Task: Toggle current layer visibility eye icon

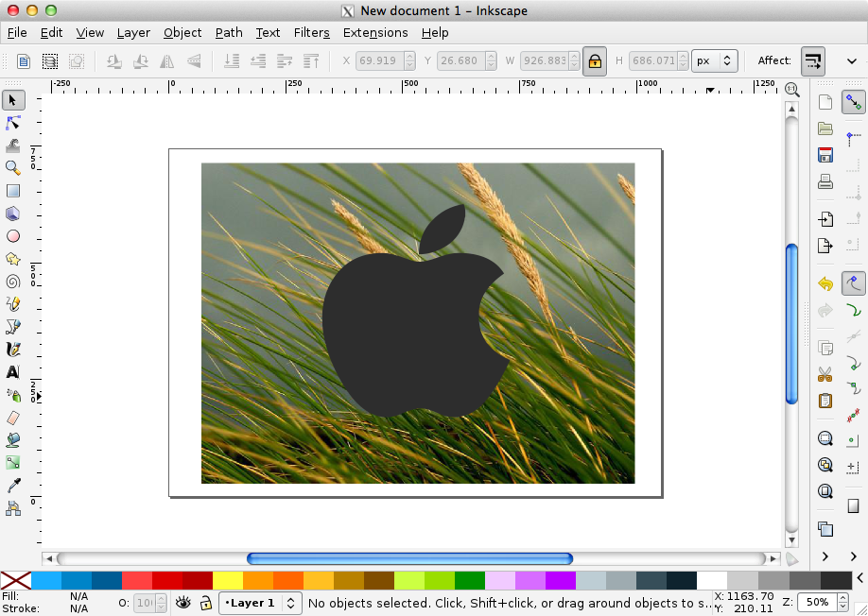Action: (x=182, y=603)
